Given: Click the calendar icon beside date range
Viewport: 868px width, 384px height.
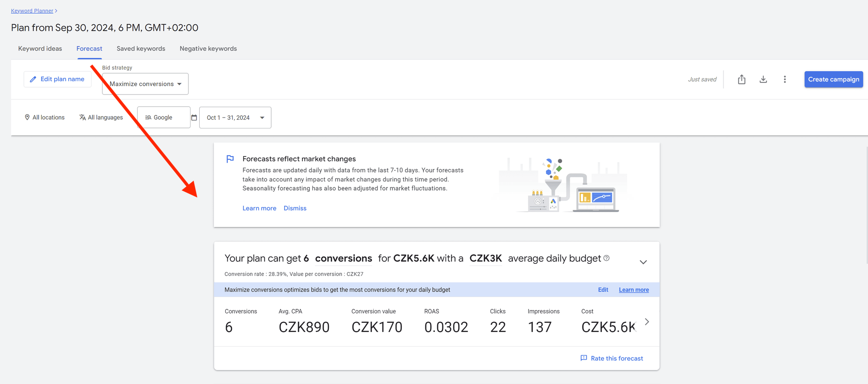Looking at the screenshot, I should [x=194, y=118].
